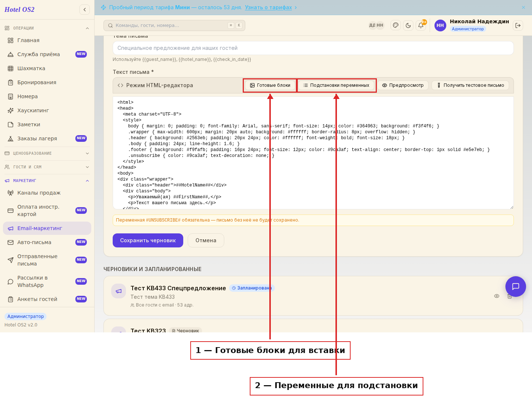Go to Шахматка page
The image size is (532, 404).
tap(47, 68)
